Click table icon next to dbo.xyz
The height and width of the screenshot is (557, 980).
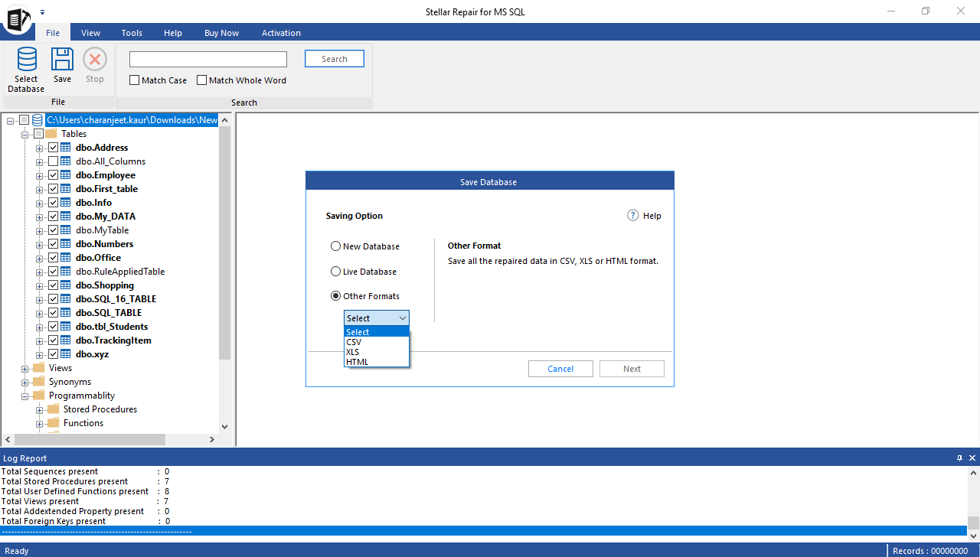pyautogui.click(x=66, y=354)
